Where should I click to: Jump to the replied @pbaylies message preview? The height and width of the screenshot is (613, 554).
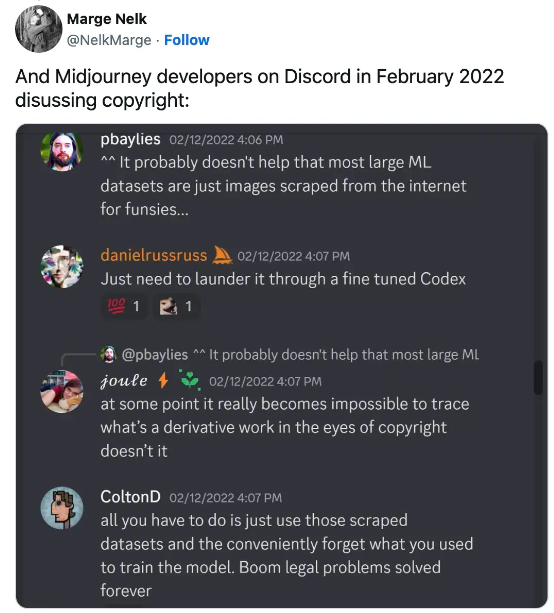pyautogui.click(x=300, y=355)
